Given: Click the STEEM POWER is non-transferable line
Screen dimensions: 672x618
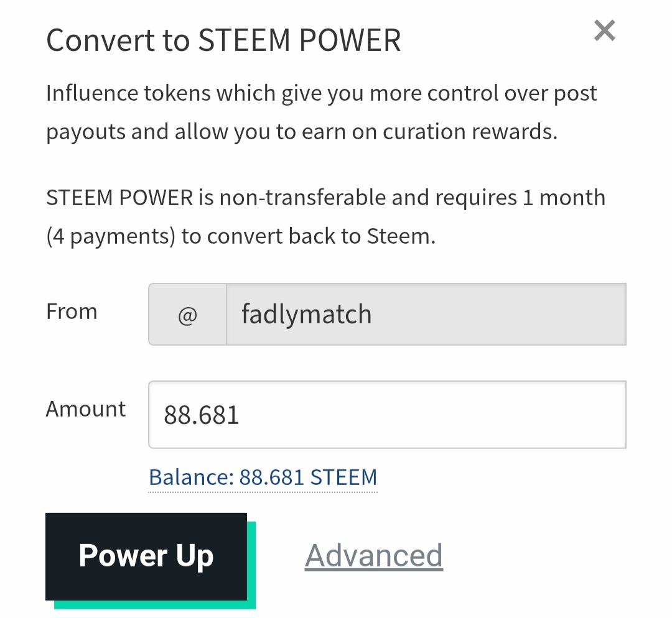Looking at the screenshot, I should [x=325, y=198].
